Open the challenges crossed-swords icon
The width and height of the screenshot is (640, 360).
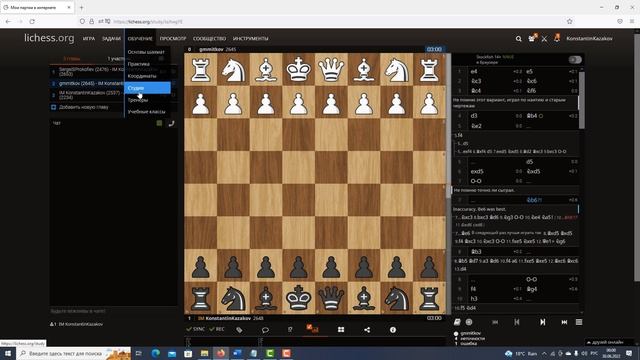click(544, 39)
